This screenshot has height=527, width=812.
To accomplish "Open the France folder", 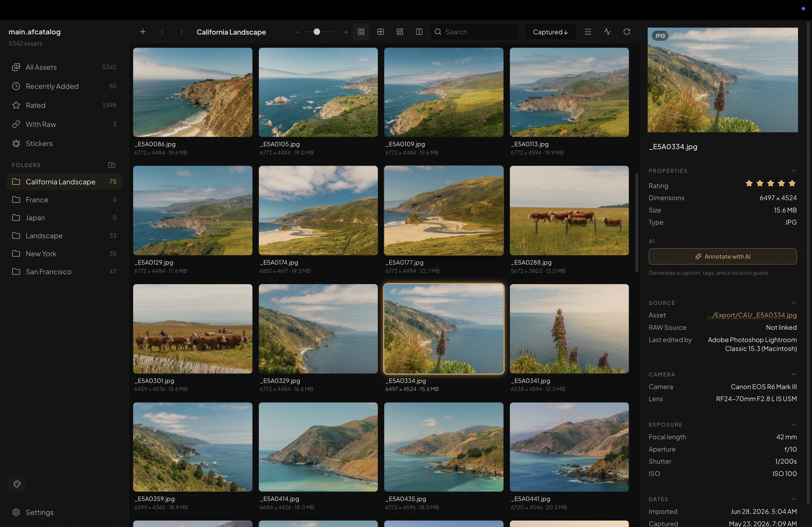I will [x=64, y=200].
